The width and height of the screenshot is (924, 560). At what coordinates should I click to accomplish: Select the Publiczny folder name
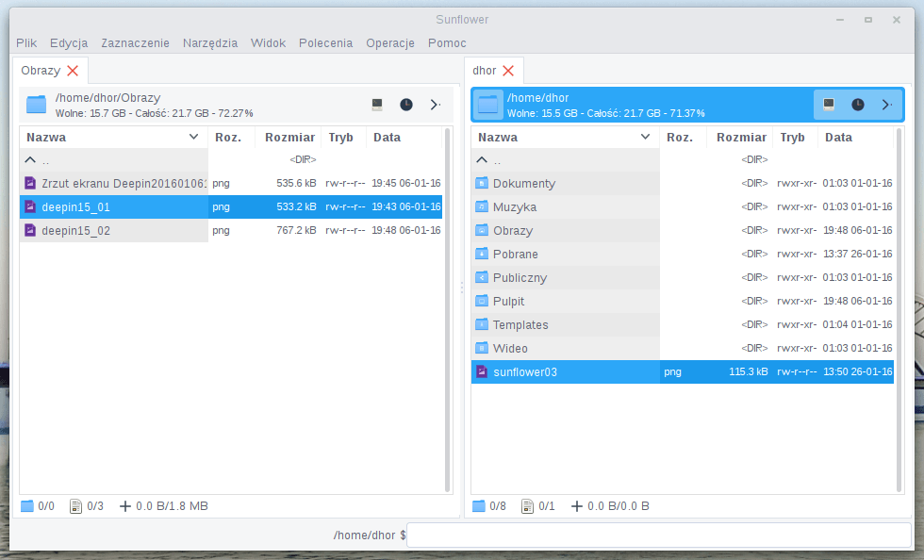(520, 277)
